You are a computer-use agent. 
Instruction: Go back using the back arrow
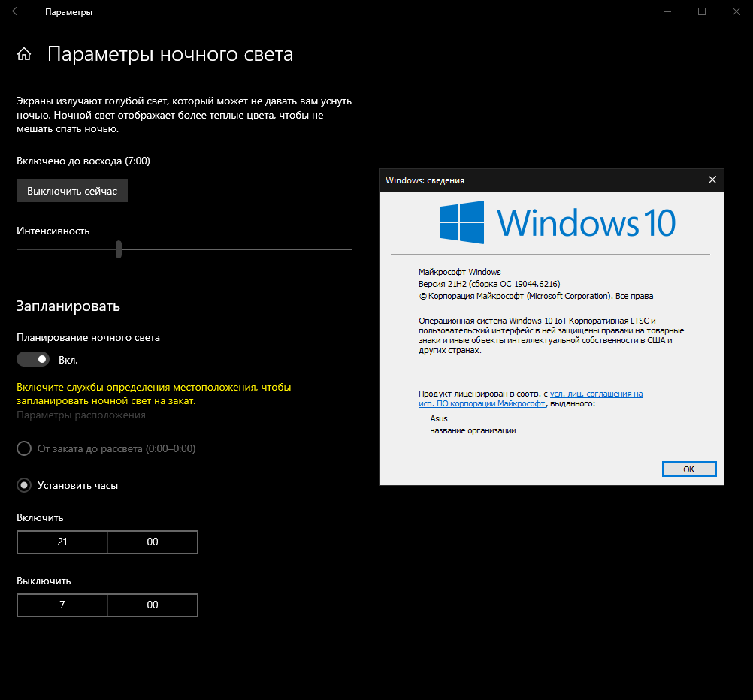click(17, 11)
